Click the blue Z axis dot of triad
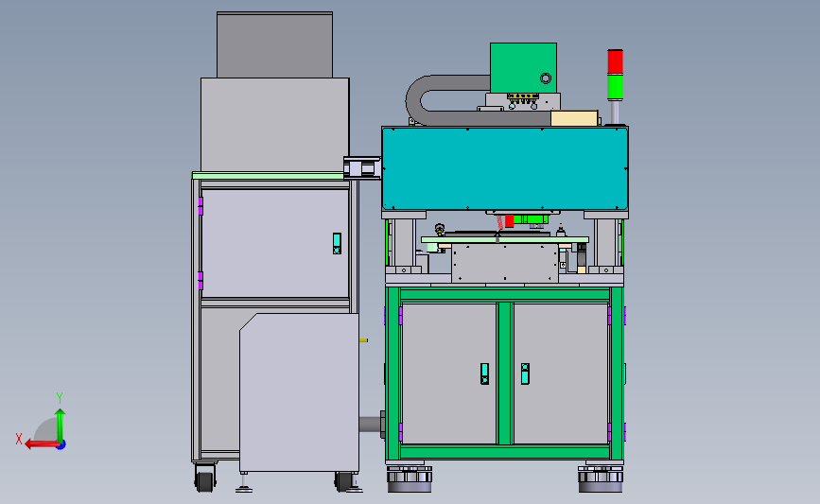Image resolution: width=820 pixels, height=504 pixels. tap(61, 445)
